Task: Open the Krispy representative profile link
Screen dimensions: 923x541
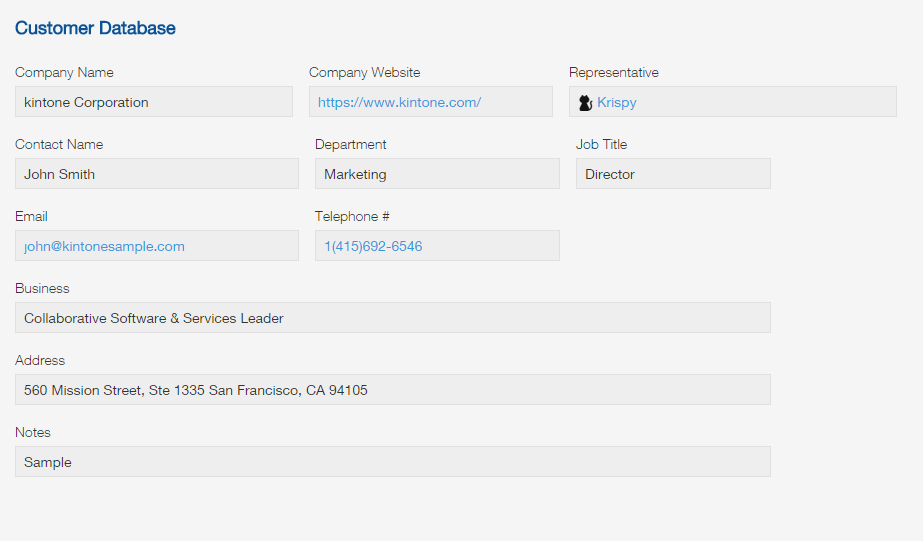Action: (x=617, y=102)
